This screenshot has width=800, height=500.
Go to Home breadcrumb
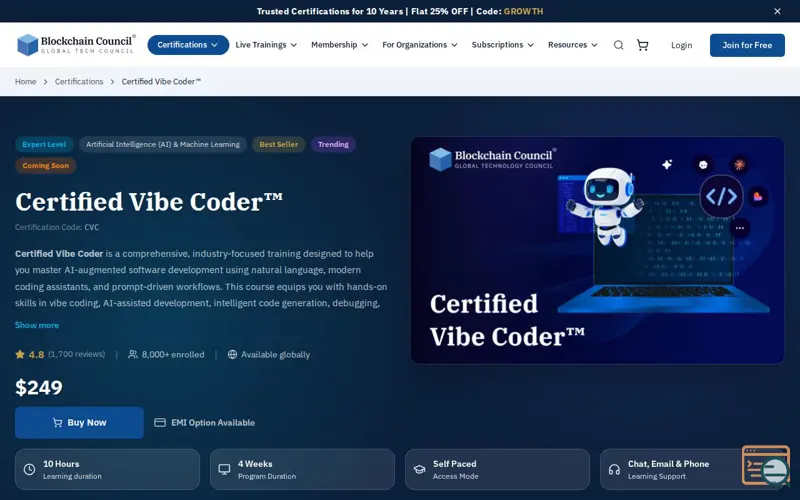point(26,82)
